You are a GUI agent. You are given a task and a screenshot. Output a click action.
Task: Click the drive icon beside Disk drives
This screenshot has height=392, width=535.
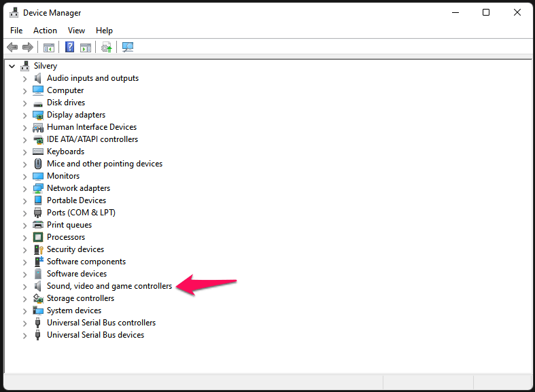point(38,104)
